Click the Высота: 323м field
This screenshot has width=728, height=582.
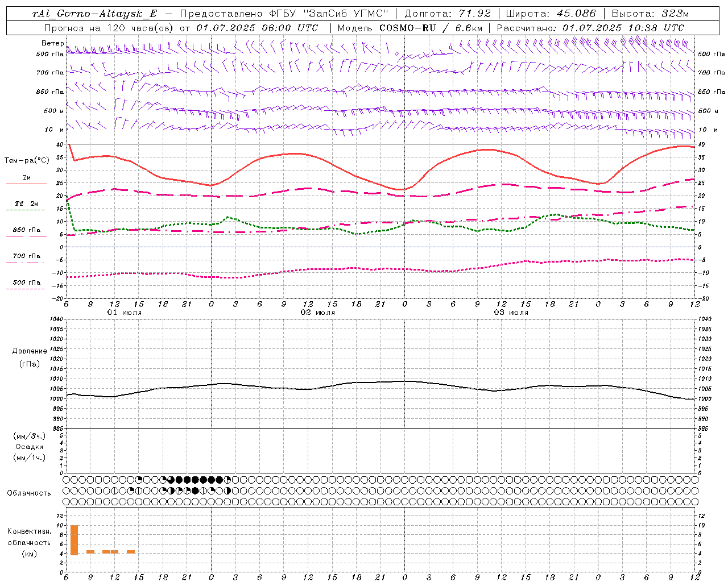tap(650, 14)
